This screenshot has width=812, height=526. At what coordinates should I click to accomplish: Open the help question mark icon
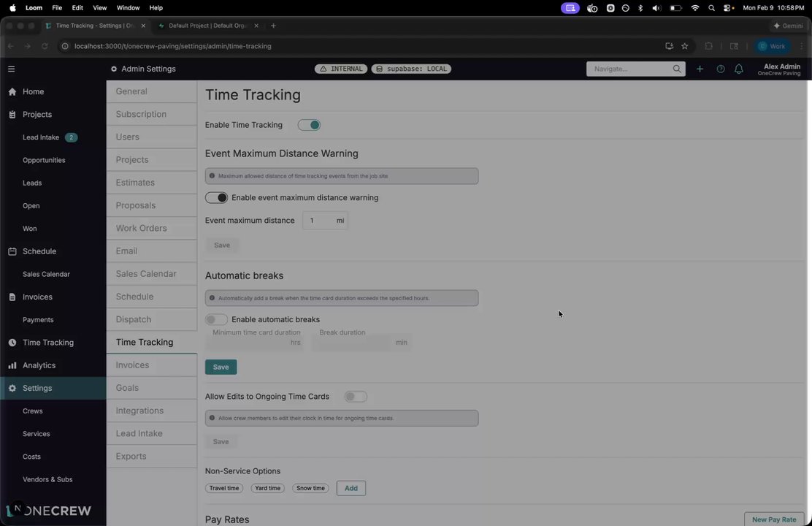coord(720,69)
